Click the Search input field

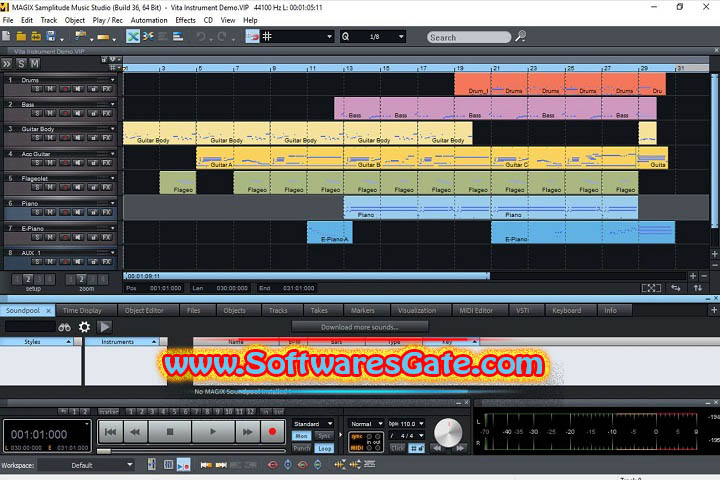click(469, 37)
